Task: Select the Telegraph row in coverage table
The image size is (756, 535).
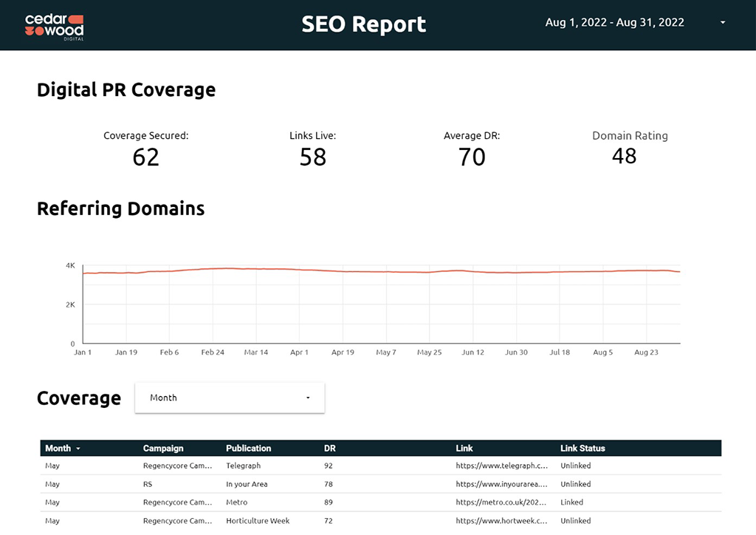Action: (x=243, y=466)
